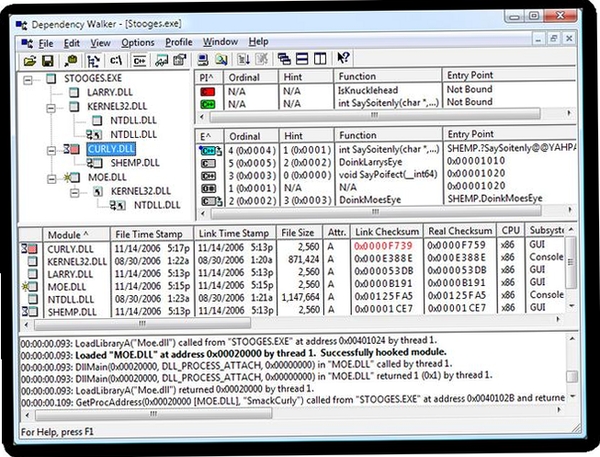The width and height of the screenshot is (600, 457).
Task: Toggle Undecorate C++ functions toolbar button
Action: [x=139, y=60]
